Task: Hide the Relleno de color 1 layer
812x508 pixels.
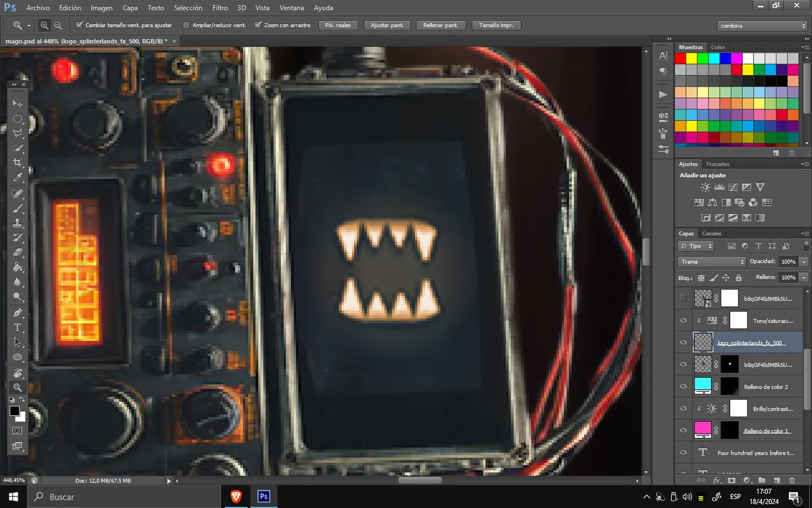Action: click(683, 431)
